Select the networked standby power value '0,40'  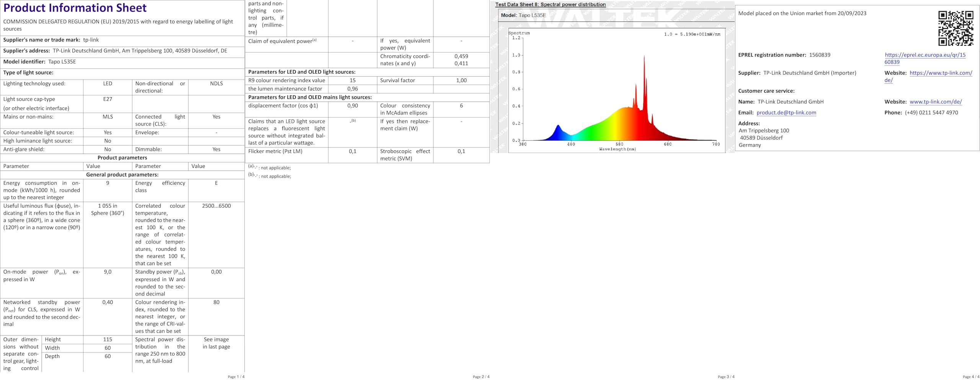pyautogui.click(x=108, y=302)
